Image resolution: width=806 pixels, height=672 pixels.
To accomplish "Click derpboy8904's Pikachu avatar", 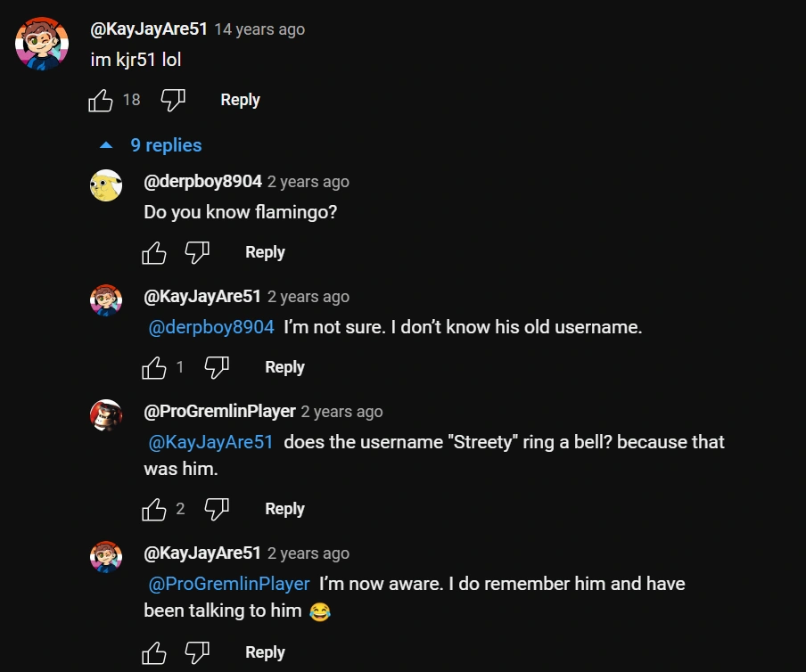I will point(107,184).
